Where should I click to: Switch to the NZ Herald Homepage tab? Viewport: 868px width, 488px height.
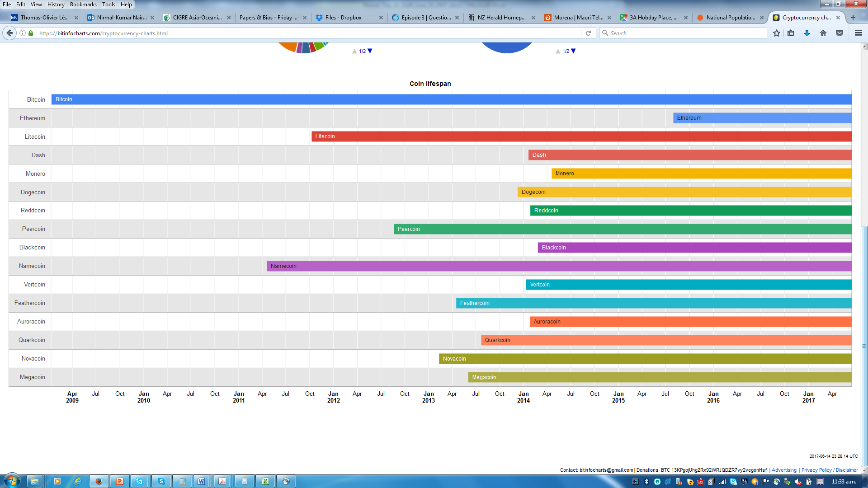501,18
